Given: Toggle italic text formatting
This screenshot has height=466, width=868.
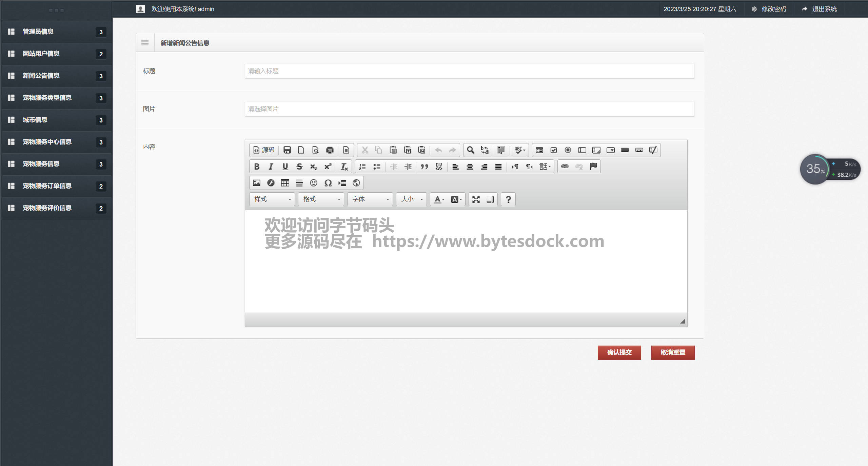Looking at the screenshot, I should click(x=271, y=167).
